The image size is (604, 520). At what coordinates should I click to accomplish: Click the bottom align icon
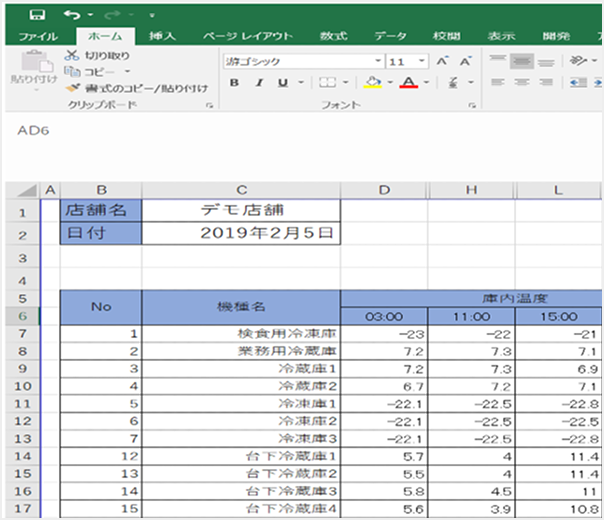[x=546, y=61]
